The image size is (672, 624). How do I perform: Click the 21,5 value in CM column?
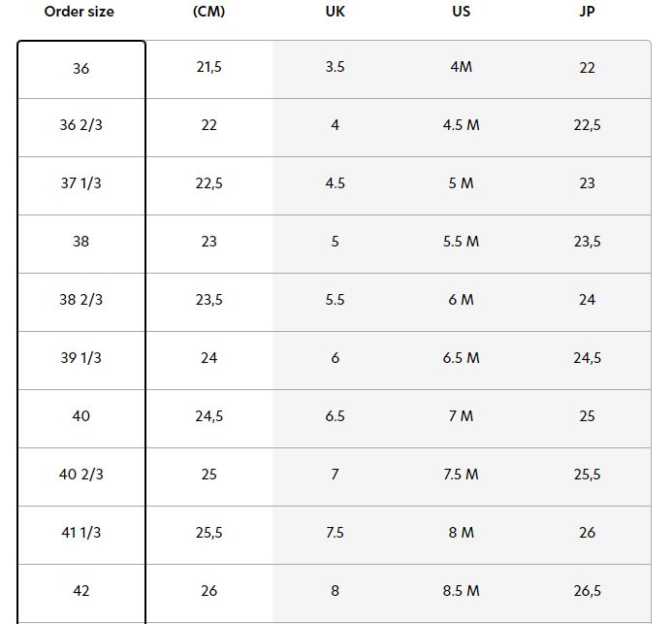pos(208,67)
